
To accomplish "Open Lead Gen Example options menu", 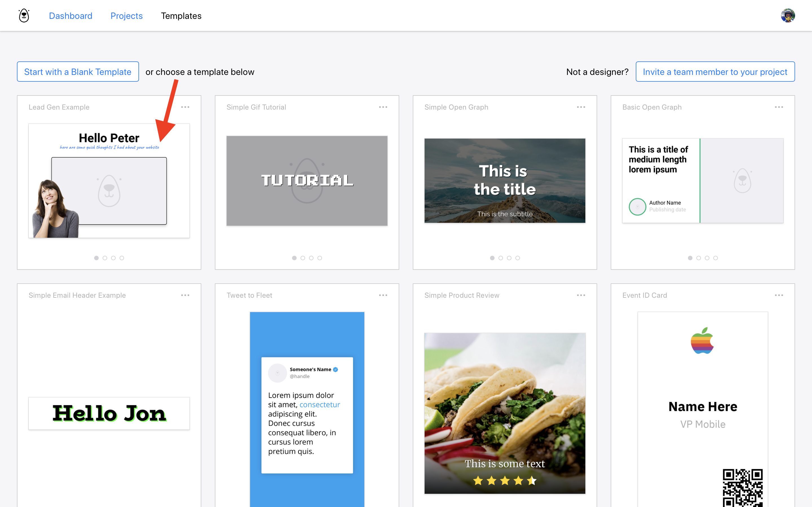I will [x=185, y=107].
